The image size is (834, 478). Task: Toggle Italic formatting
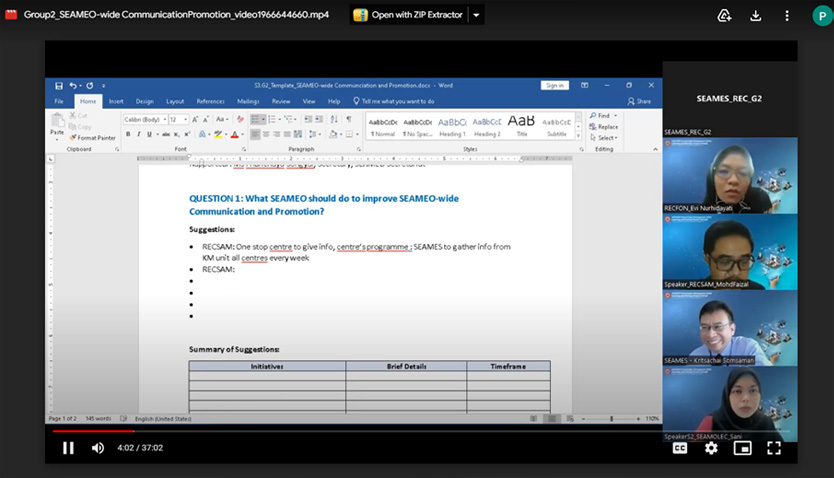point(139,135)
